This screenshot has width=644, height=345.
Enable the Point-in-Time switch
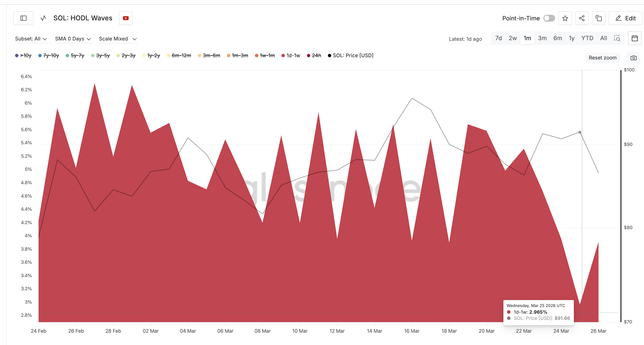click(x=549, y=18)
